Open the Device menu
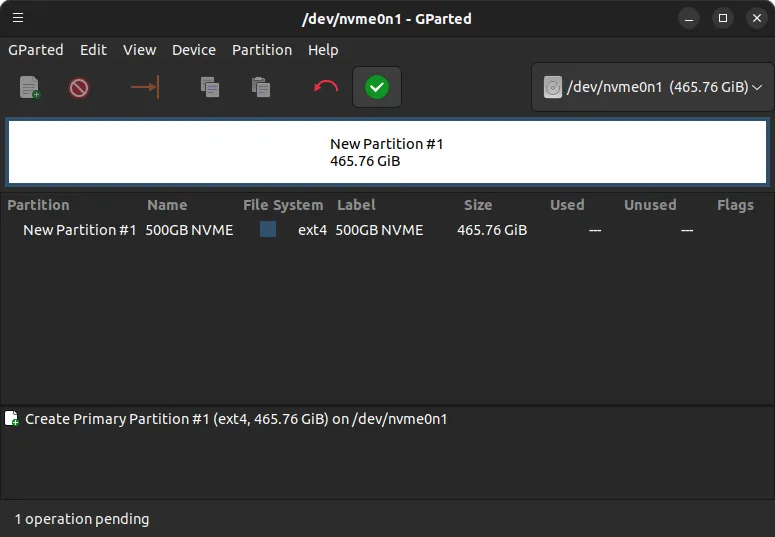775x537 pixels. click(194, 50)
